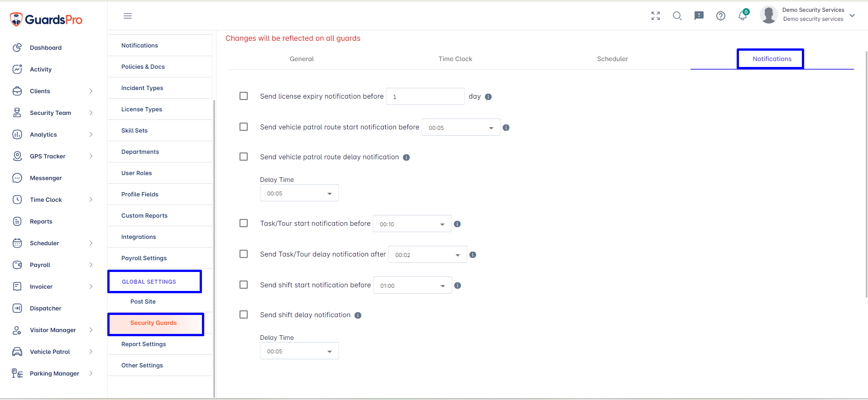The width and height of the screenshot is (868, 400).
Task: Open Task/Tour delay after time dropdown
Action: click(427, 255)
